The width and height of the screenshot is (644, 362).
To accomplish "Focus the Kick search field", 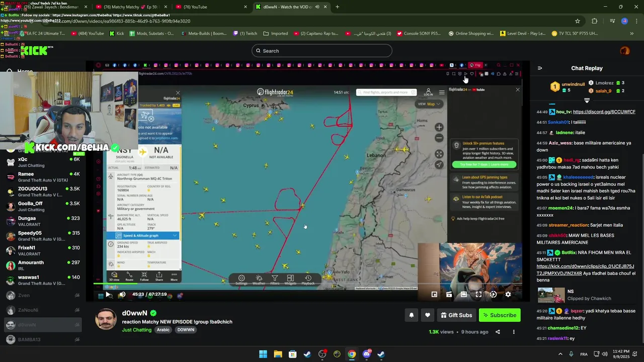I will coord(321,51).
